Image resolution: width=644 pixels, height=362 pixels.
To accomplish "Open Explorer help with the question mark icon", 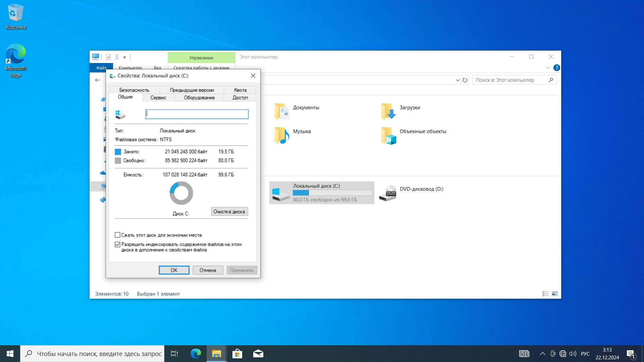I will [556, 68].
